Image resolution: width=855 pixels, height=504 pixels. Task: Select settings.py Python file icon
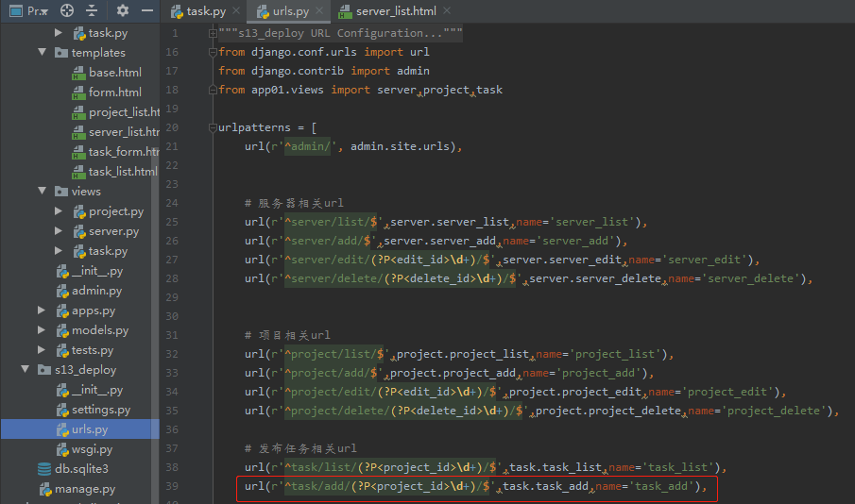coord(62,410)
